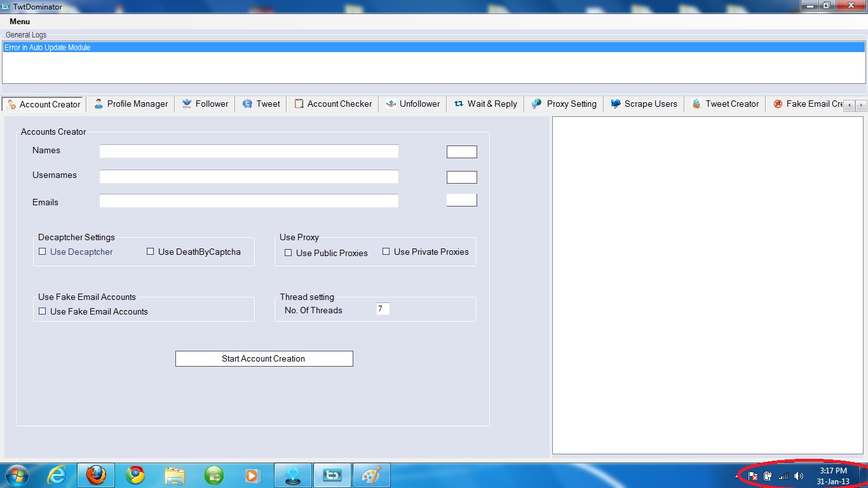Viewport: 868px width, 488px height.
Task: Open the Scrape Users tab
Action: [644, 104]
